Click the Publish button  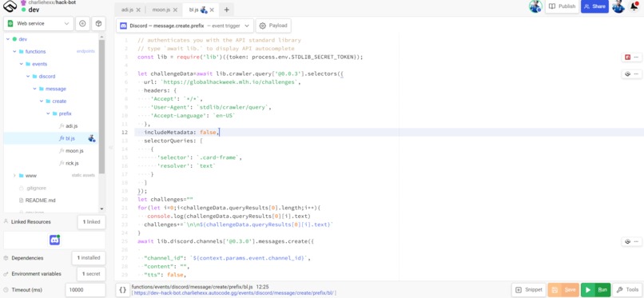[x=562, y=6]
